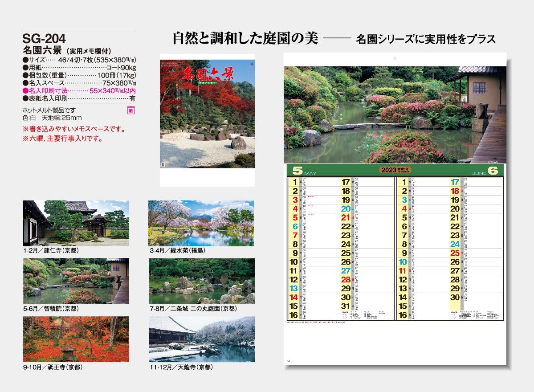Select the 7-8月 二条城 garden thumbnail
The width and height of the screenshot is (534, 392).
[202, 281]
